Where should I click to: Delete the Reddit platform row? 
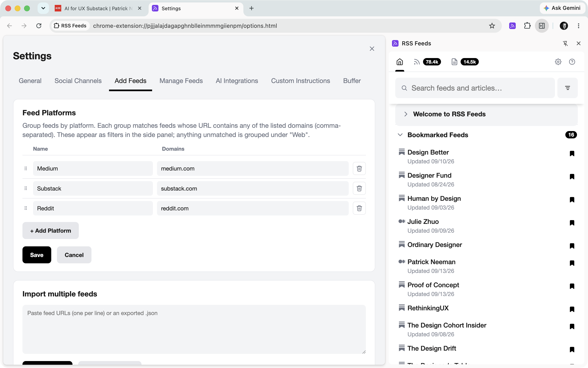pos(359,208)
